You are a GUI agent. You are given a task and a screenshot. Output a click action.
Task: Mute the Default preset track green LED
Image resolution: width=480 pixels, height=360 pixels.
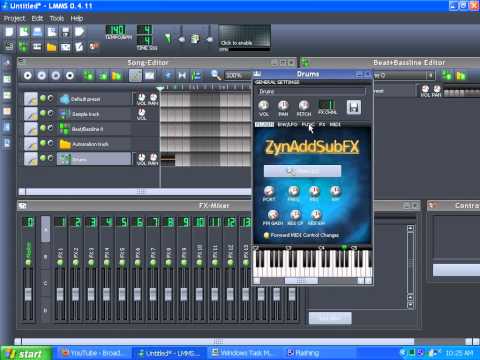(x=43, y=98)
